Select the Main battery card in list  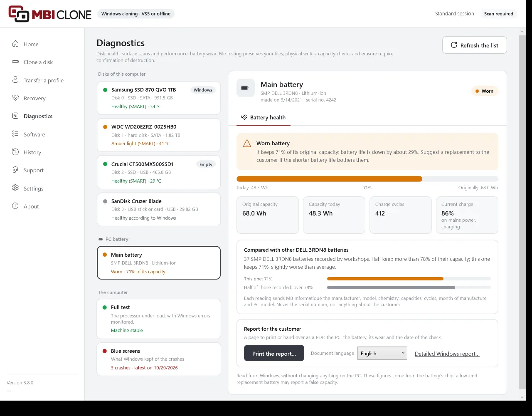159,263
